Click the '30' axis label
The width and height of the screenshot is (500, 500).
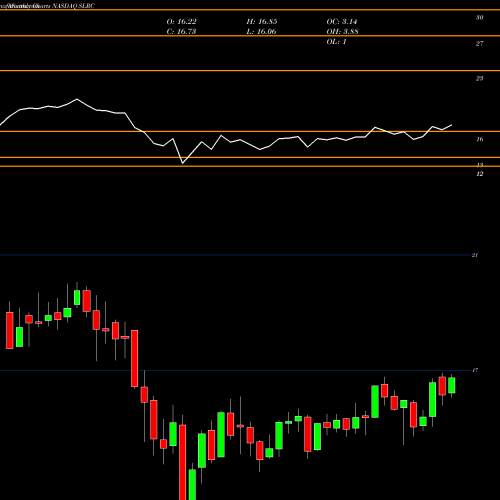479,18
